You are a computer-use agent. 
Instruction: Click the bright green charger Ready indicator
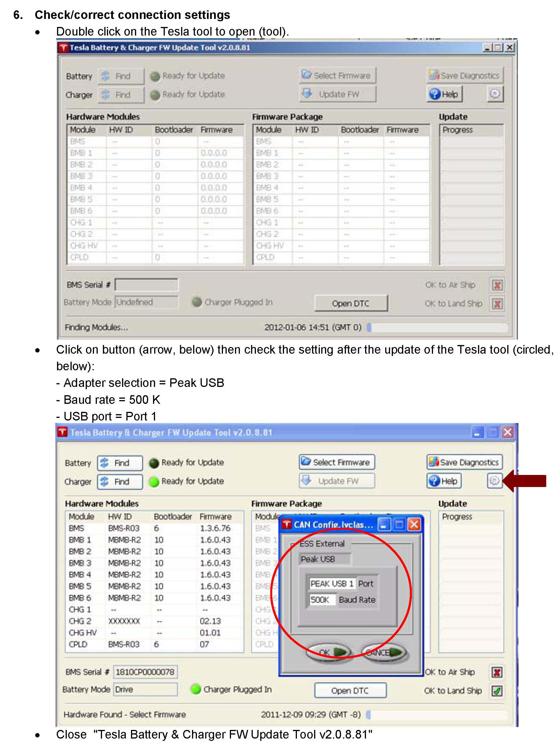(x=154, y=482)
